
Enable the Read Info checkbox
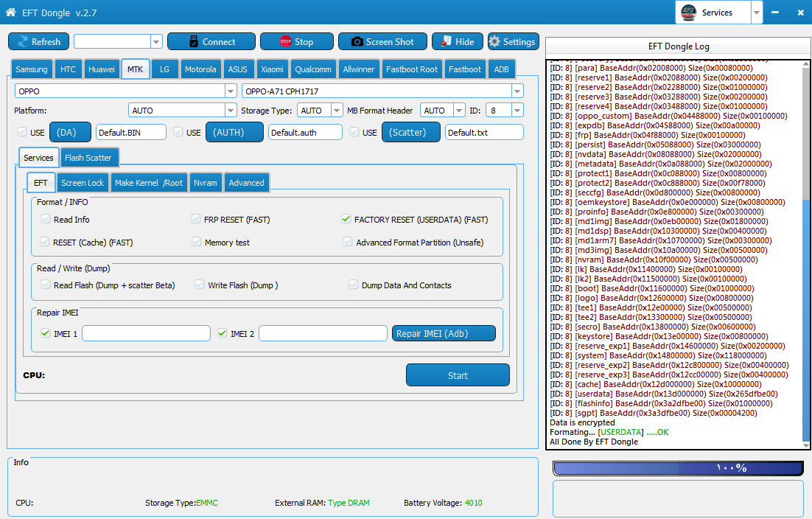tap(45, 219)
